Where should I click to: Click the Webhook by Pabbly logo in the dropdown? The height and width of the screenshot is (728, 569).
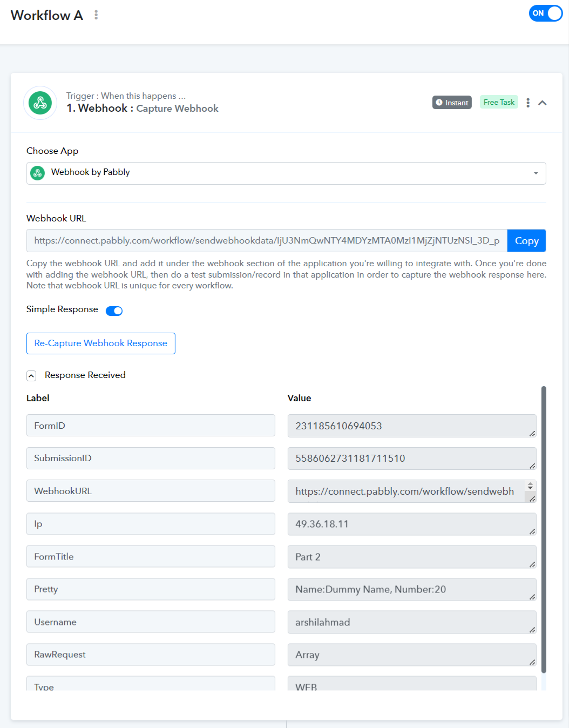click(37, 173)
